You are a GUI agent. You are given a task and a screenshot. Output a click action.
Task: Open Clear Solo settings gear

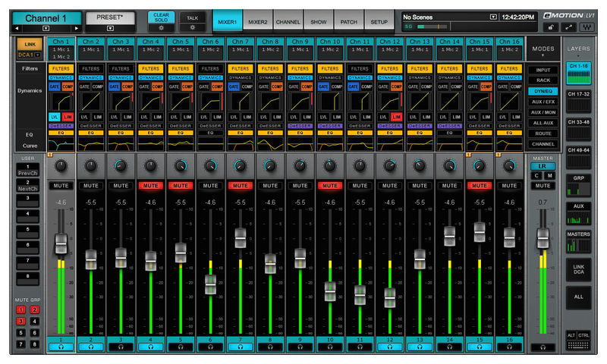coord(161,28)
